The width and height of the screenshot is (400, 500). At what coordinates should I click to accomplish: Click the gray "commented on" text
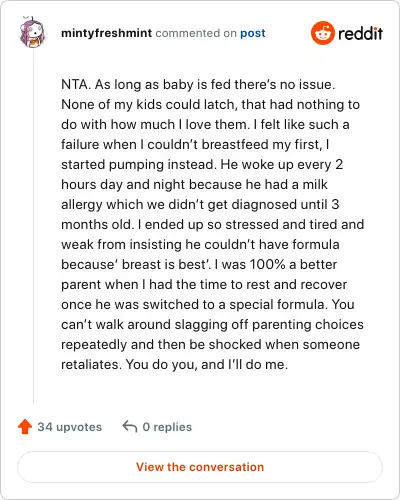point(196,33)
